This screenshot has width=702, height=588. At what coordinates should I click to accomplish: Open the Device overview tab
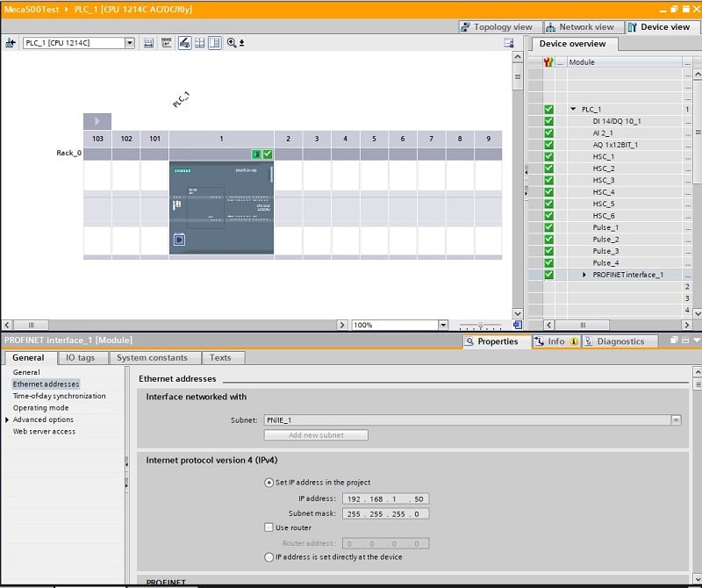[x=573, y=44]
